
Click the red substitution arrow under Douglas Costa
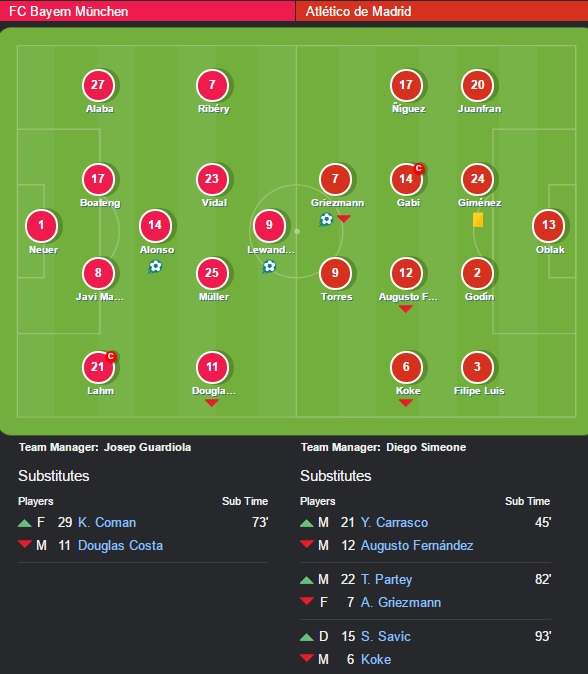coord(211,403)
